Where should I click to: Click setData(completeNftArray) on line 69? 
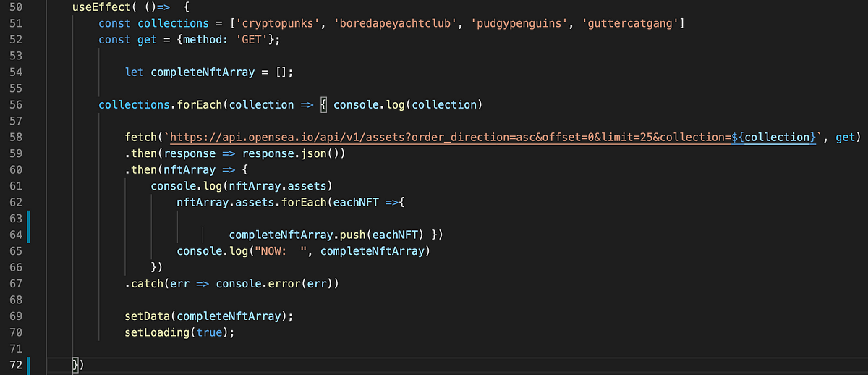206,316
